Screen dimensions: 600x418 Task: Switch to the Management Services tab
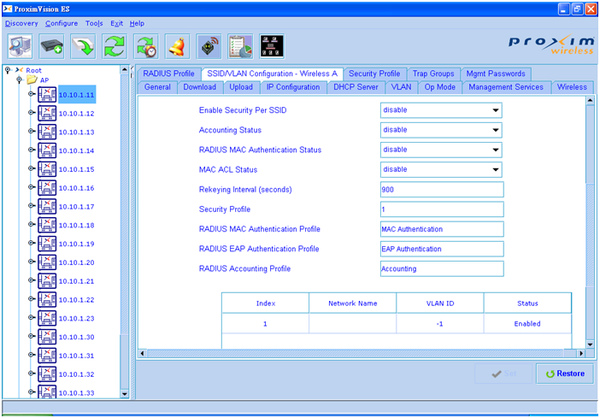(506, 87)
